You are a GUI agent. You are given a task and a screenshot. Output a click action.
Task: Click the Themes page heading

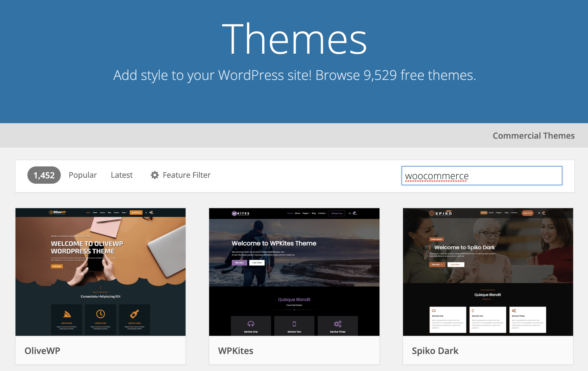(x=294, y=39)
